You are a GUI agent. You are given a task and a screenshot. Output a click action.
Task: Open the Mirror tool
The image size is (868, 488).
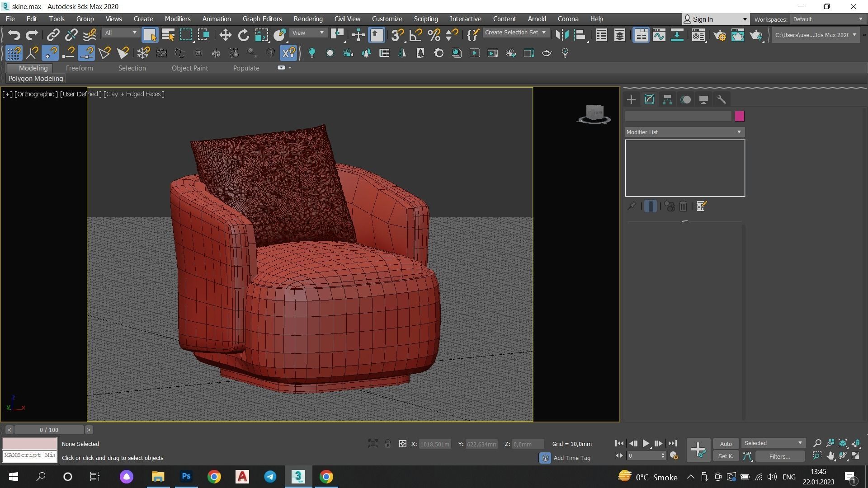[x=562, y=35]
